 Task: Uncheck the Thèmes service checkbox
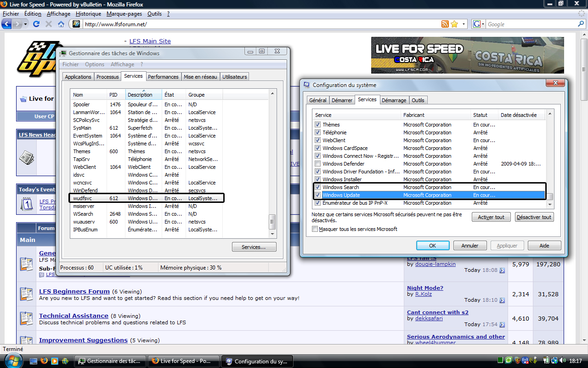coord(317,125)
